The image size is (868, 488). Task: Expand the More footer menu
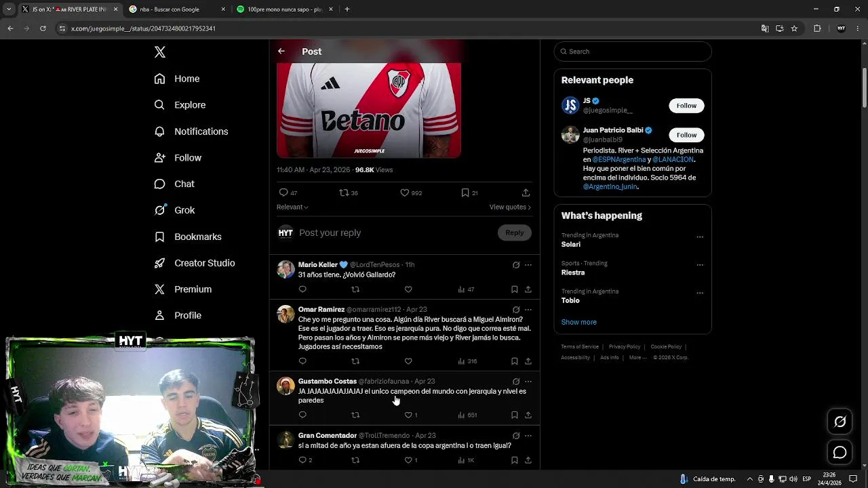tap(637, 358)
